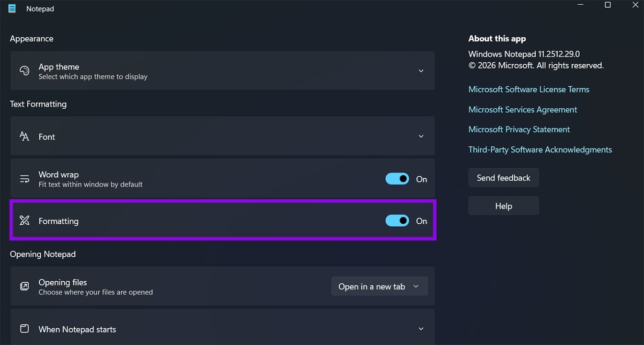Expand the Font settings chevron

tap(421, 137)
